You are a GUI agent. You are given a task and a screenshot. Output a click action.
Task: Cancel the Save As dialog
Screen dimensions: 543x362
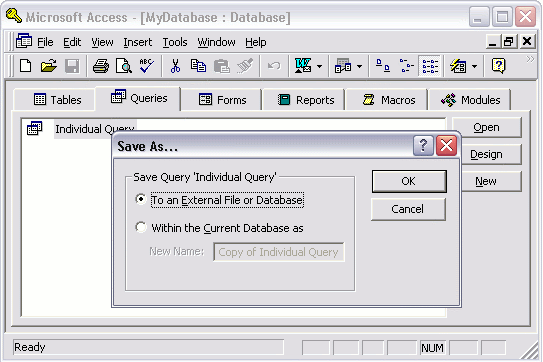tap(408, 209)
